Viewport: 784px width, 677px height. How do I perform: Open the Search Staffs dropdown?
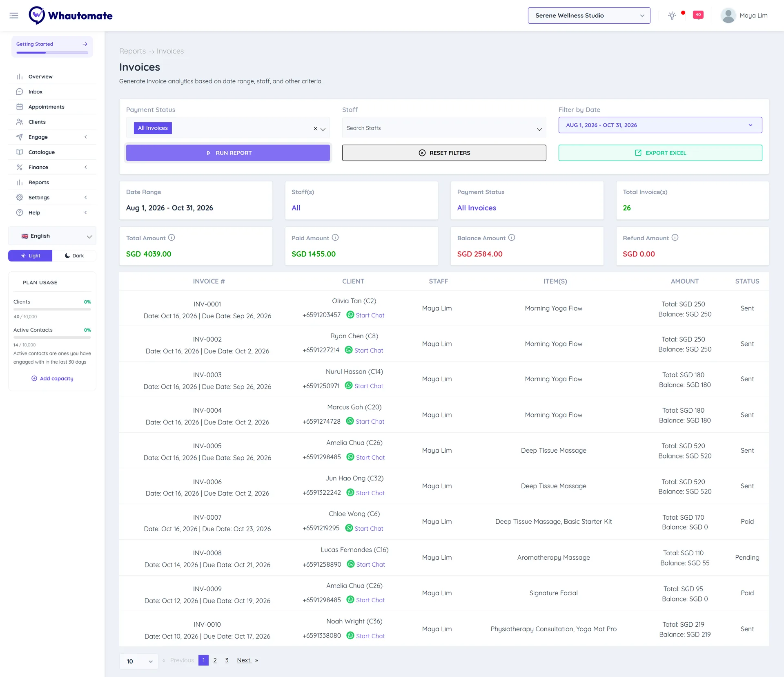tap(444, 128)
